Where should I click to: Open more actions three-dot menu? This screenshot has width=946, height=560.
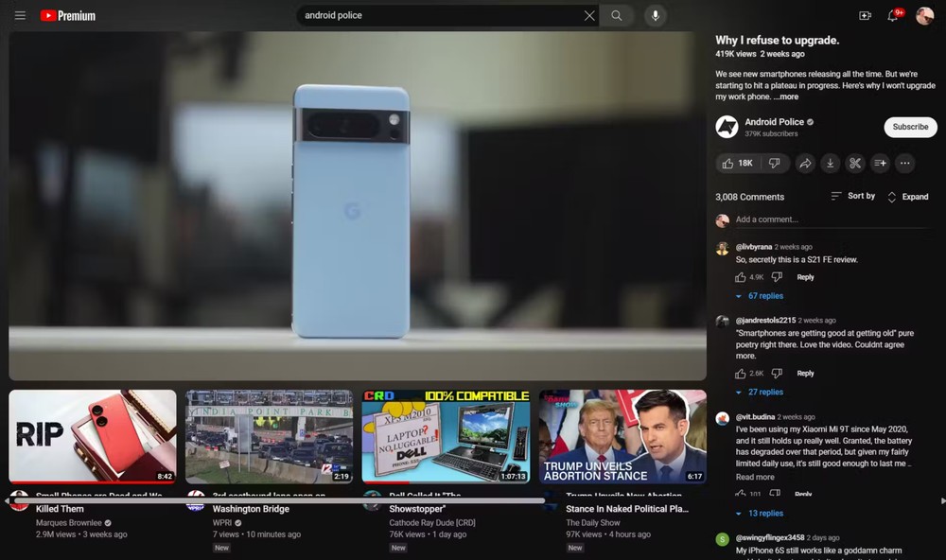905,163
